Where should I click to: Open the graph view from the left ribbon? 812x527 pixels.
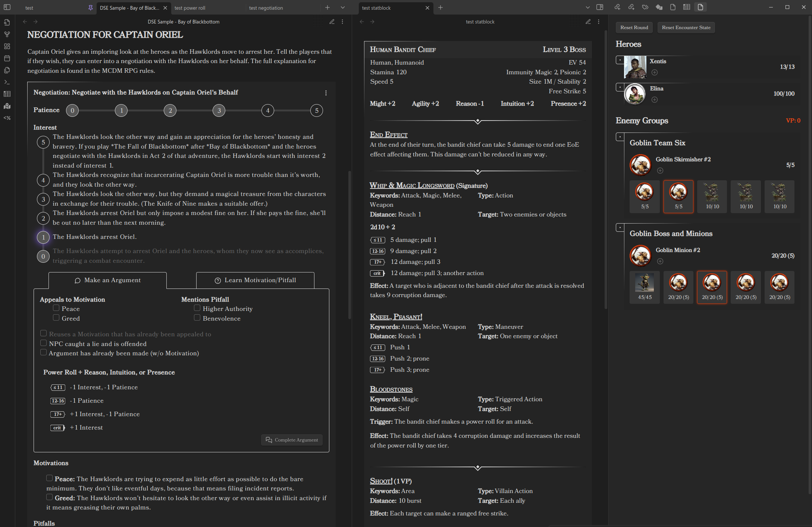coord(7,34)
